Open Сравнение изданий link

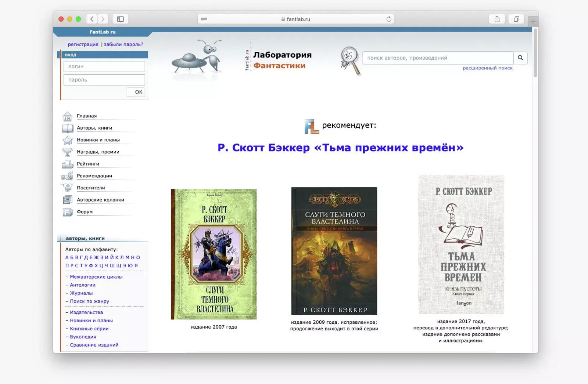click(x=94, y=345)
